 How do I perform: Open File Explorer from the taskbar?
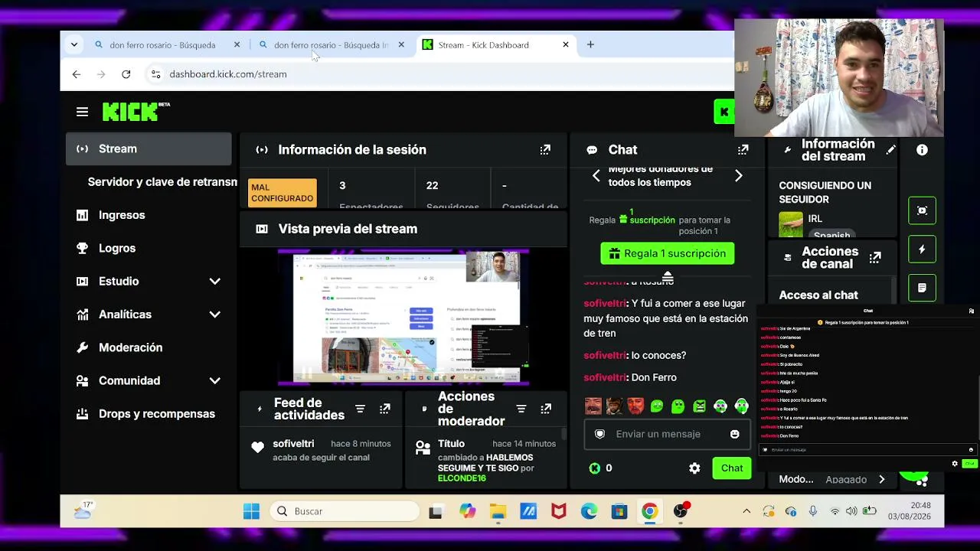tap(498, 511)
